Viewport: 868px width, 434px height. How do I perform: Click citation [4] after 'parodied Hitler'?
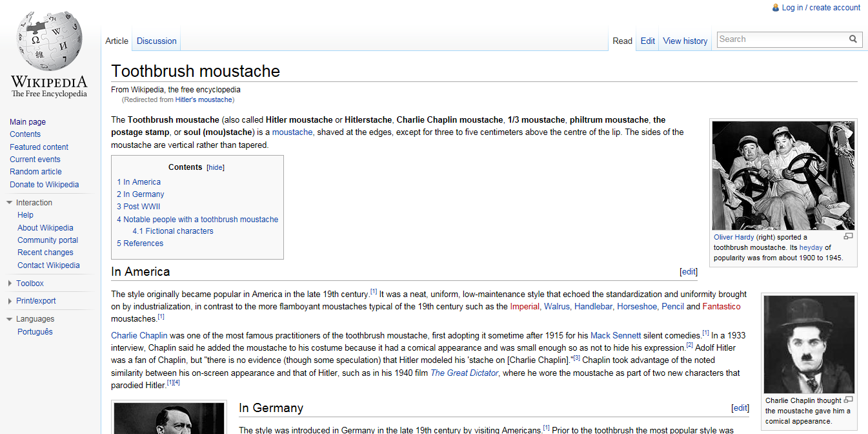177,382
